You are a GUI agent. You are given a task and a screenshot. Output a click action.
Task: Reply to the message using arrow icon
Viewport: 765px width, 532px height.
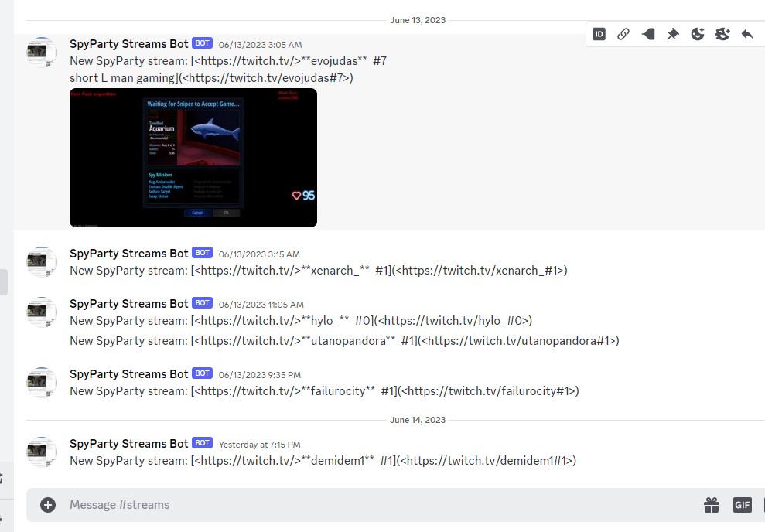click(x=747, y=34)
